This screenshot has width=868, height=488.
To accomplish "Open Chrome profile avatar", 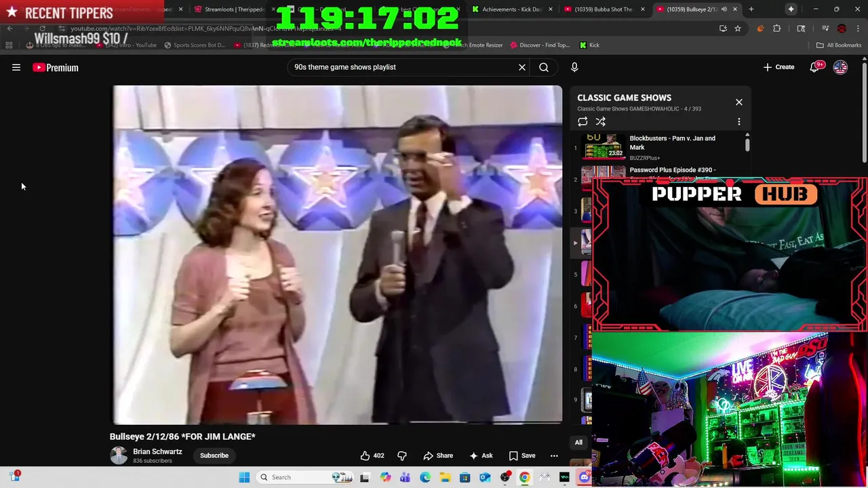I will click(x=842, y=28).
